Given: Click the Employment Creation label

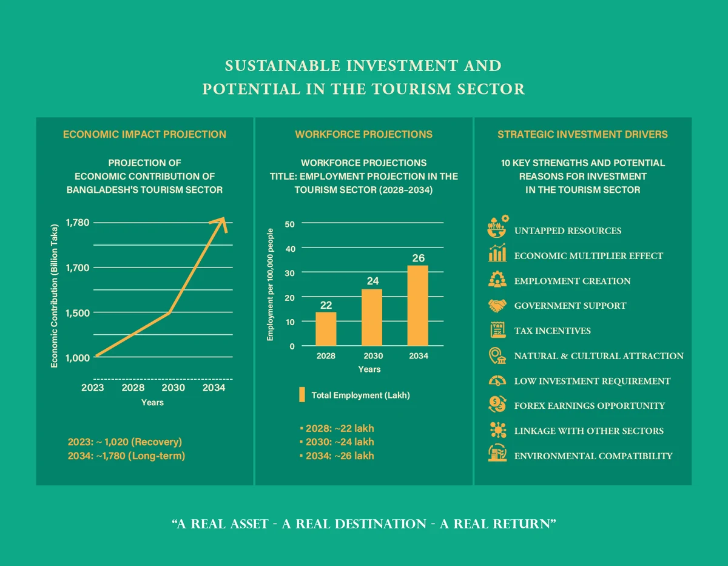Looking at the screenshot, I should (572, 281).
